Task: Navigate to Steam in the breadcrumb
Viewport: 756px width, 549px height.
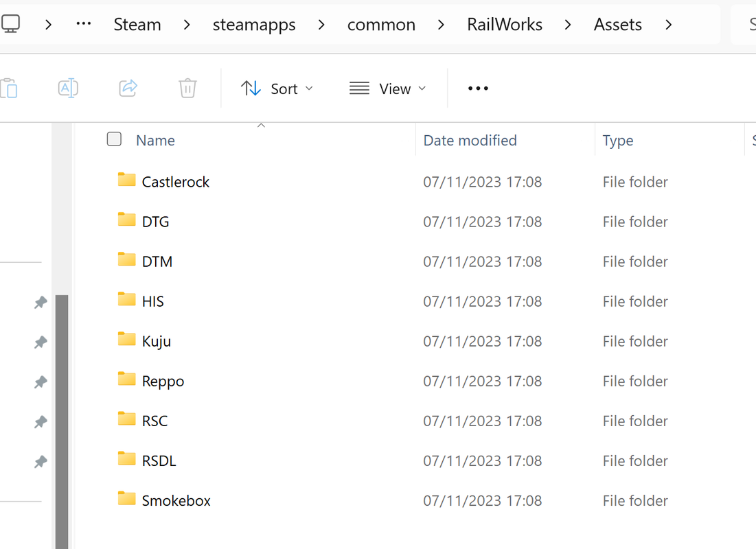Action: pos(137,24)
